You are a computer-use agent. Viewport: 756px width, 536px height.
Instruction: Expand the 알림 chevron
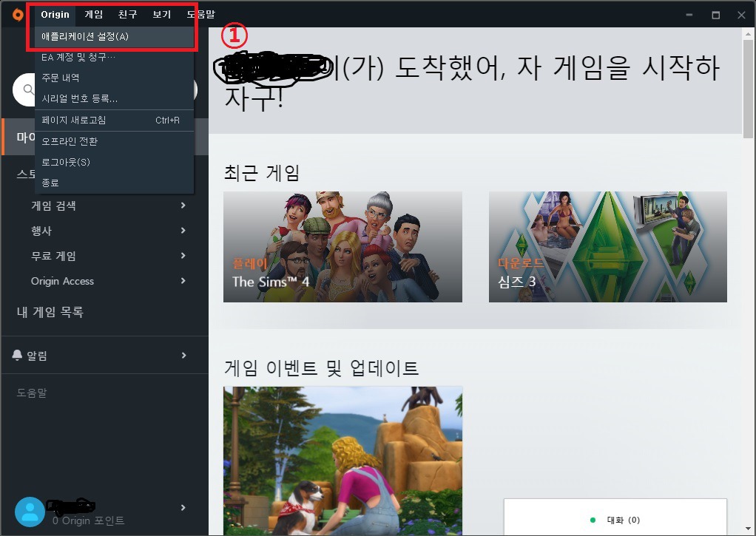(183, 356)
